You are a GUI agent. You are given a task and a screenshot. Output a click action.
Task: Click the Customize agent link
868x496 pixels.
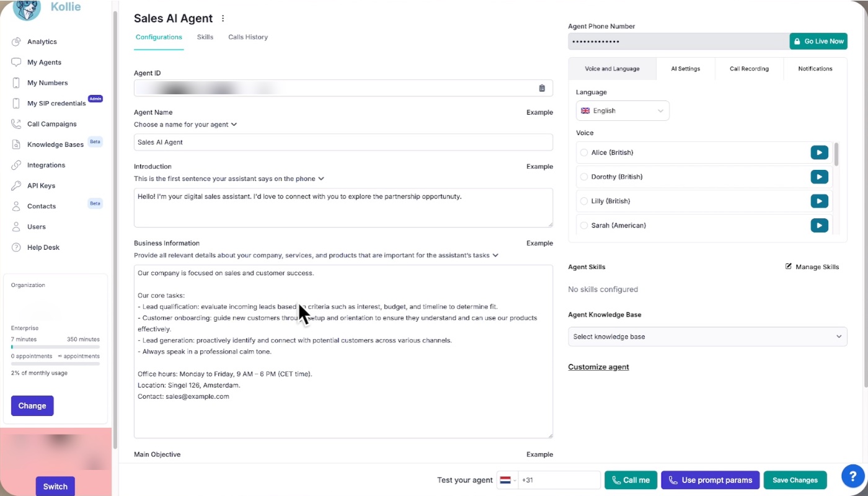point(598,367)
